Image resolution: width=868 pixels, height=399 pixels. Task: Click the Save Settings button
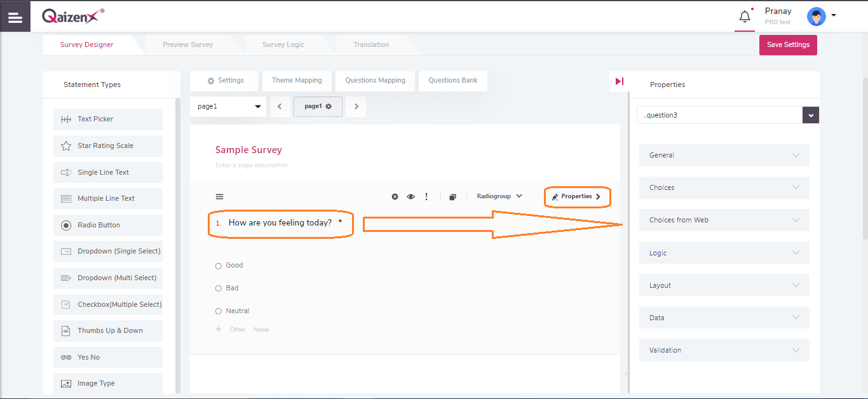coord(787,45)
